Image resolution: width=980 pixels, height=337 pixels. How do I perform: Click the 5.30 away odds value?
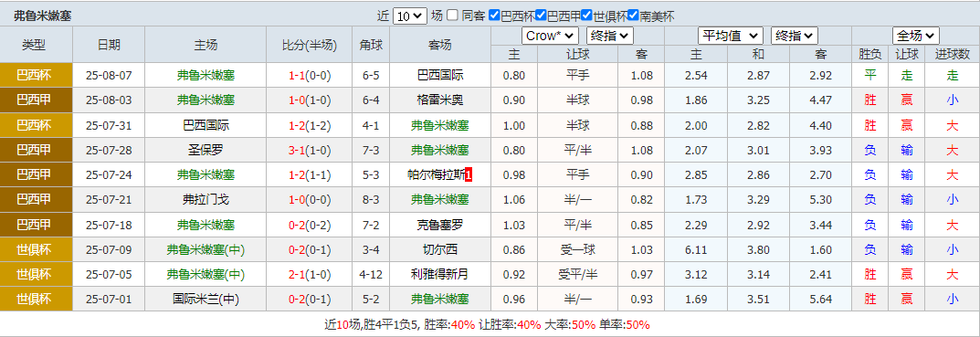pyautogui.click(x=821, y=199)
